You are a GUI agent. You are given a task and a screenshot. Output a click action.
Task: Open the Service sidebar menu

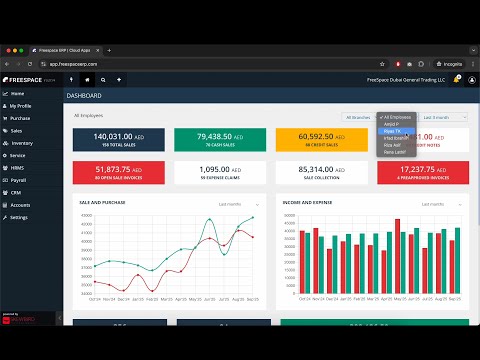coord(17,156)
